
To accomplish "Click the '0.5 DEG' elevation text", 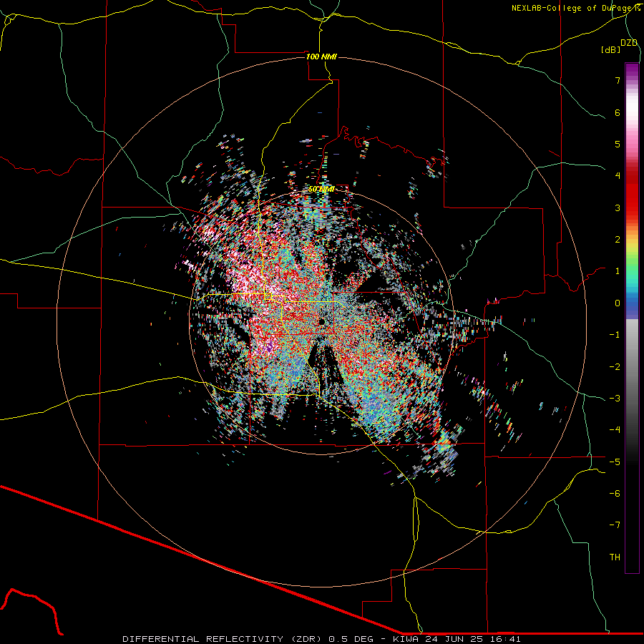I will [351, 639].
